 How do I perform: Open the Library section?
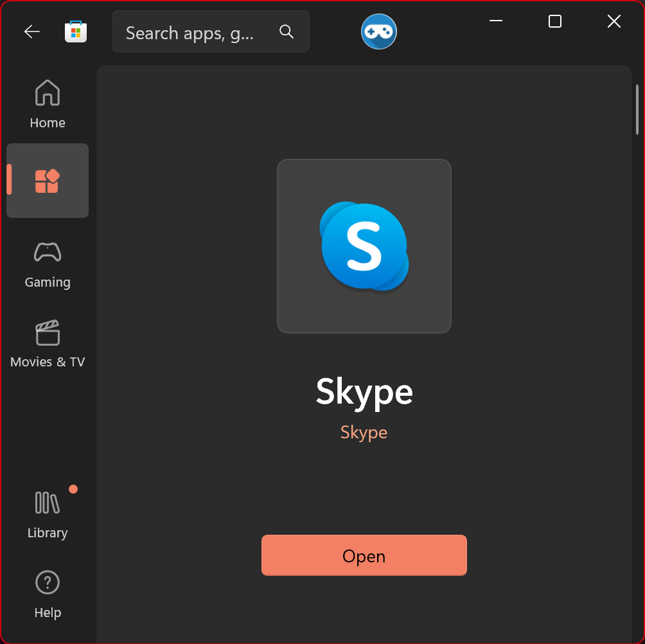click(x=48, y=515)
